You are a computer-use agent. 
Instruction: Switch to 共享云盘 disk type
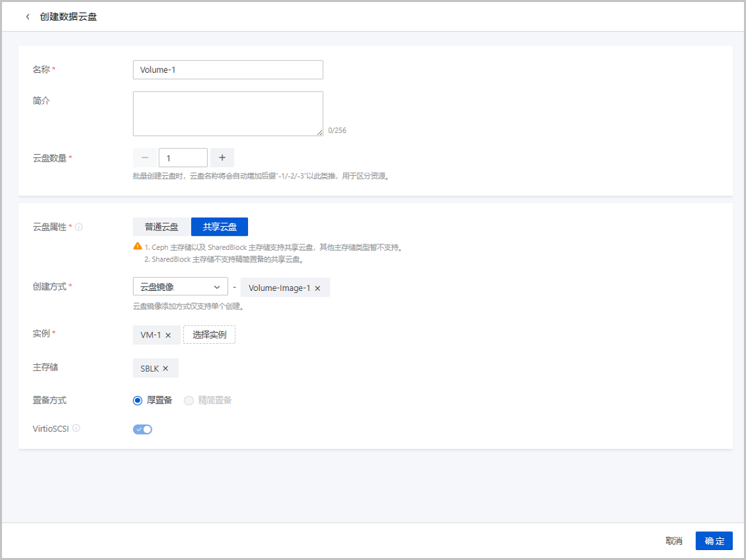coord(219,227)
